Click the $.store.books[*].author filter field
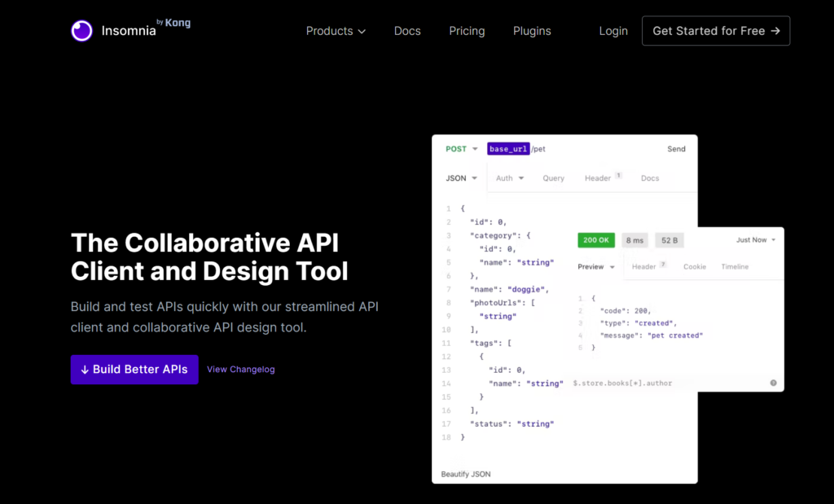 (622, 383)
